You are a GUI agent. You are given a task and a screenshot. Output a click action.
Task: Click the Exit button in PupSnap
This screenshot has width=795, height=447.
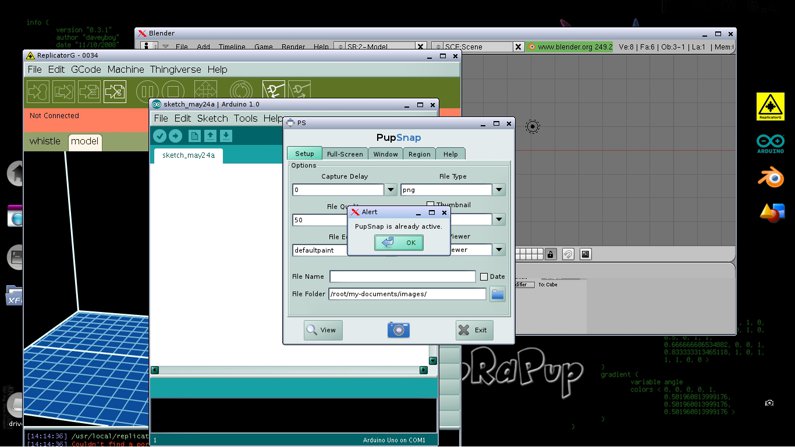click(474, 330)
